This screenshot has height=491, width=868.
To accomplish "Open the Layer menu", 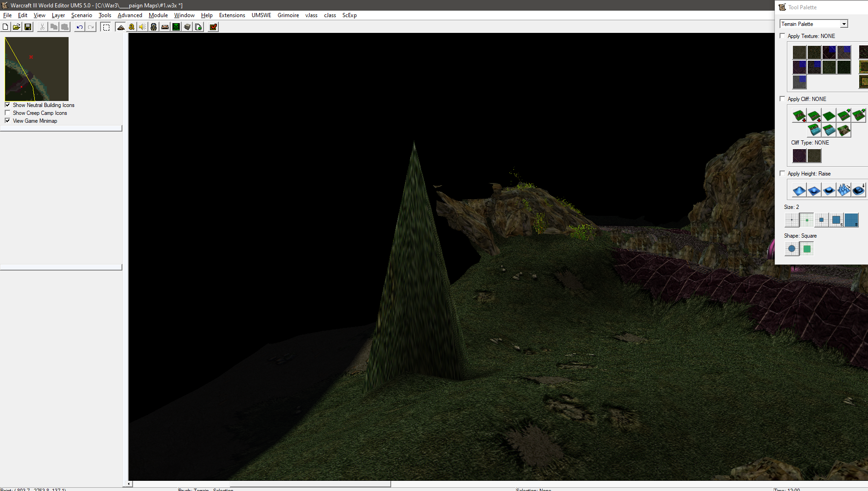I will click(58, 15).
